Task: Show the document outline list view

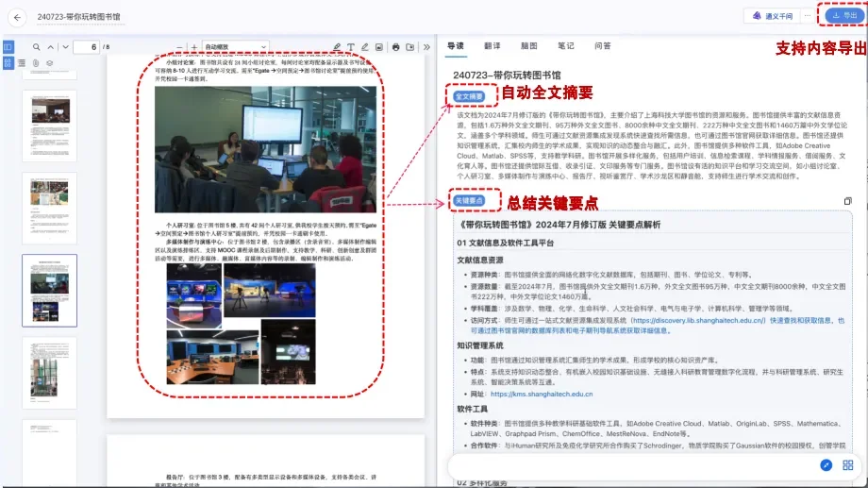Action: coord(22,62)
